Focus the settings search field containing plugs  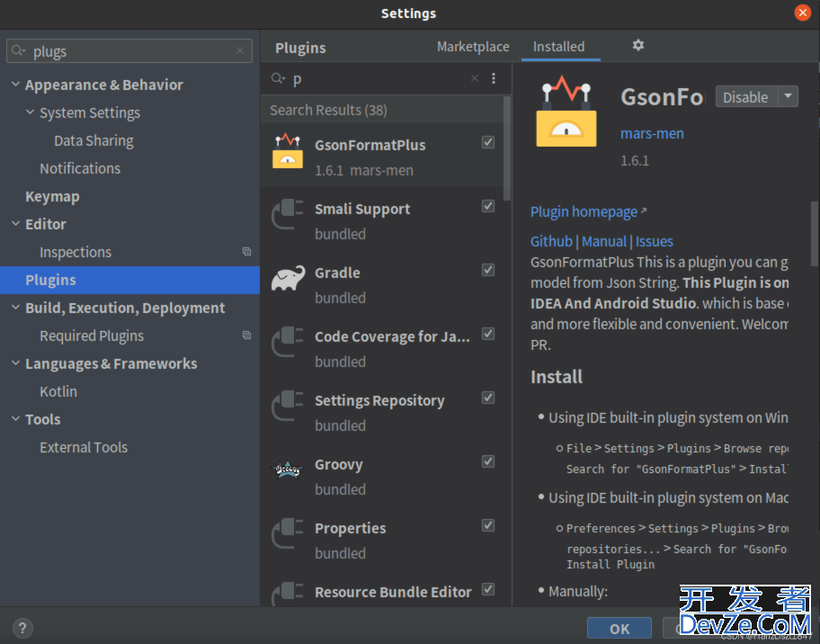coord(129,50)
